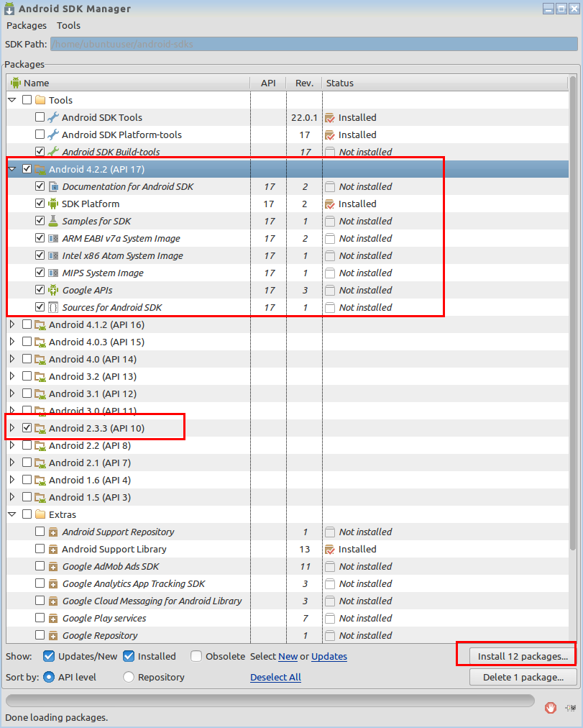Click the Android Support Library package icon
Viewport: 583px width, 728px height.
click(53, 550)
